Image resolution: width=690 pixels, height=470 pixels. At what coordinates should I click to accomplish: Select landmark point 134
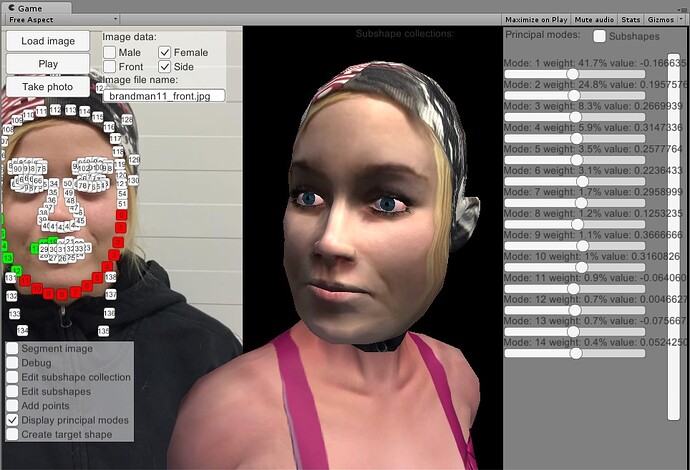coord(22,330)
